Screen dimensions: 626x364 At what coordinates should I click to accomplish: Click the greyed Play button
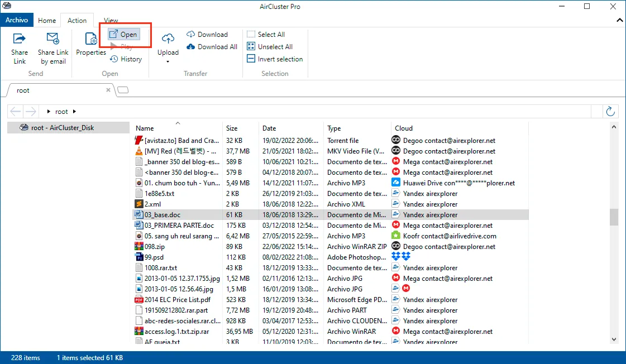click(121, 47)
